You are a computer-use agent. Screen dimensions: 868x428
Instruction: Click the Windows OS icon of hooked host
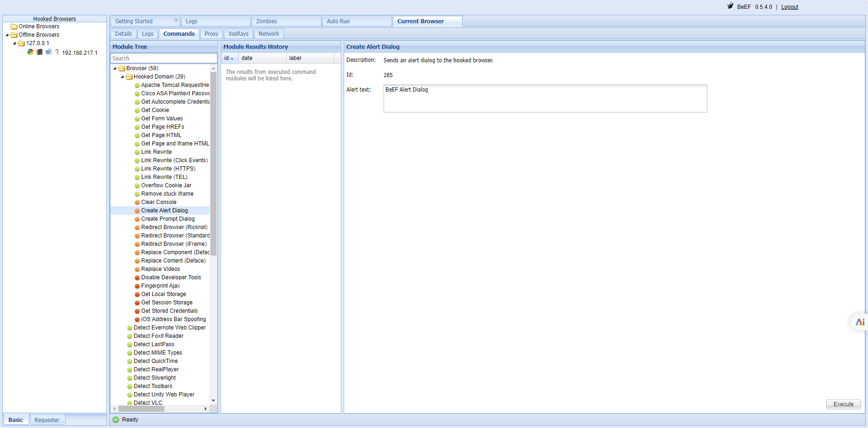pos(39,52)
